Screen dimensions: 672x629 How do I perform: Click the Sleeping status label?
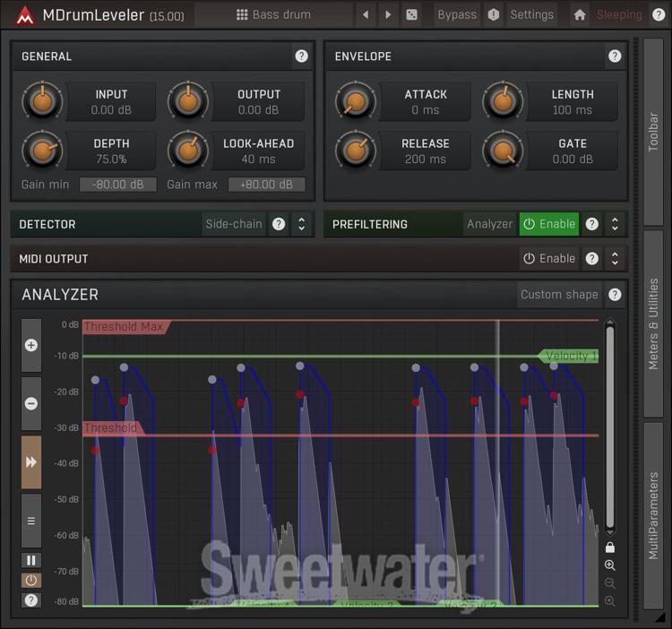[x=619, y=15]
